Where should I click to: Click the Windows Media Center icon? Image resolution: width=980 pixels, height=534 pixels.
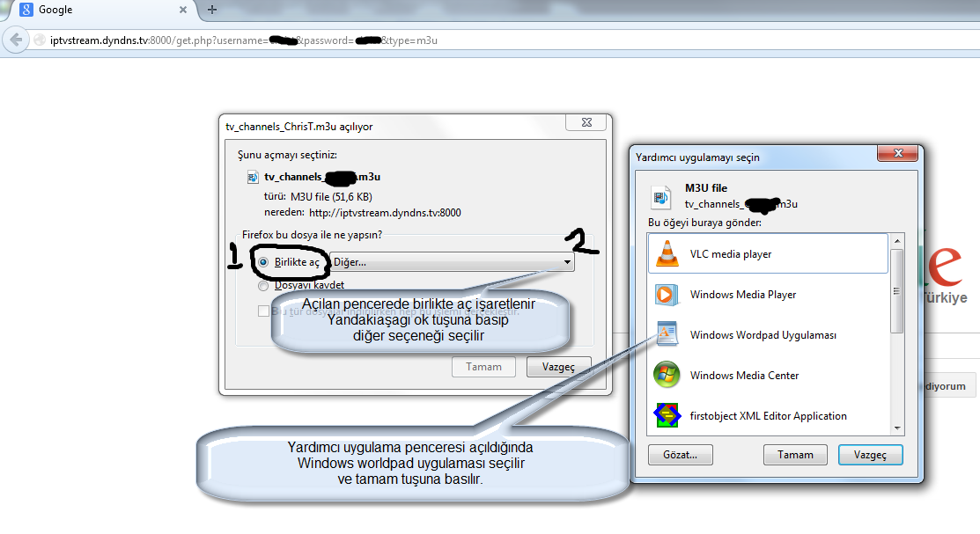(667, 376)
